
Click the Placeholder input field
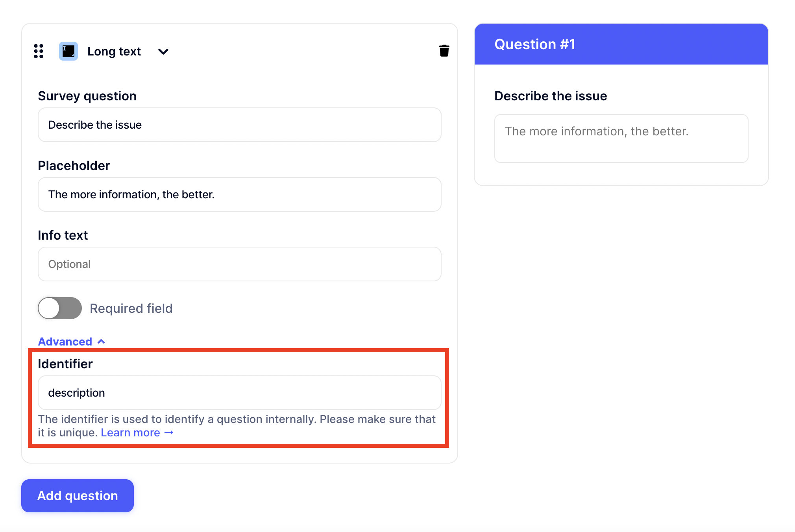coord(239,194)
